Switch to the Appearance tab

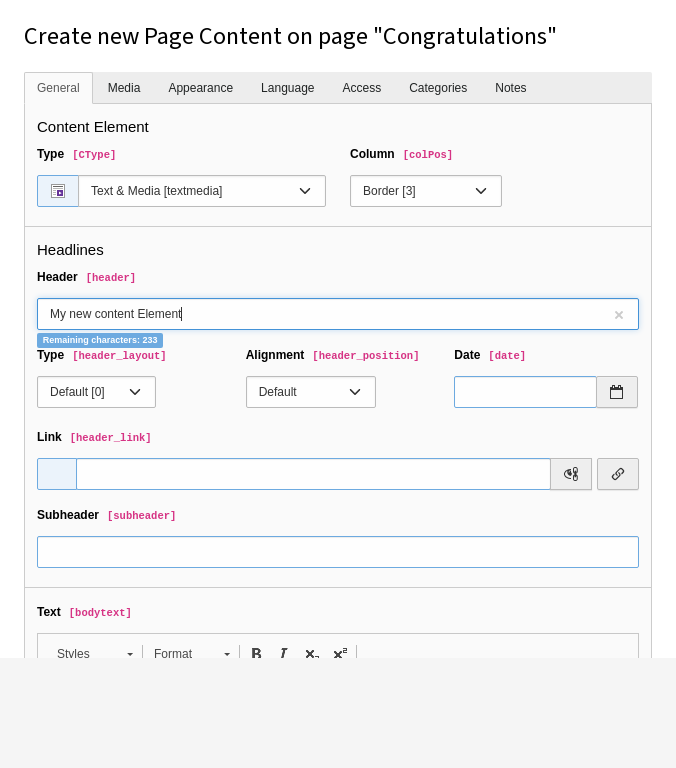[200, 88]
